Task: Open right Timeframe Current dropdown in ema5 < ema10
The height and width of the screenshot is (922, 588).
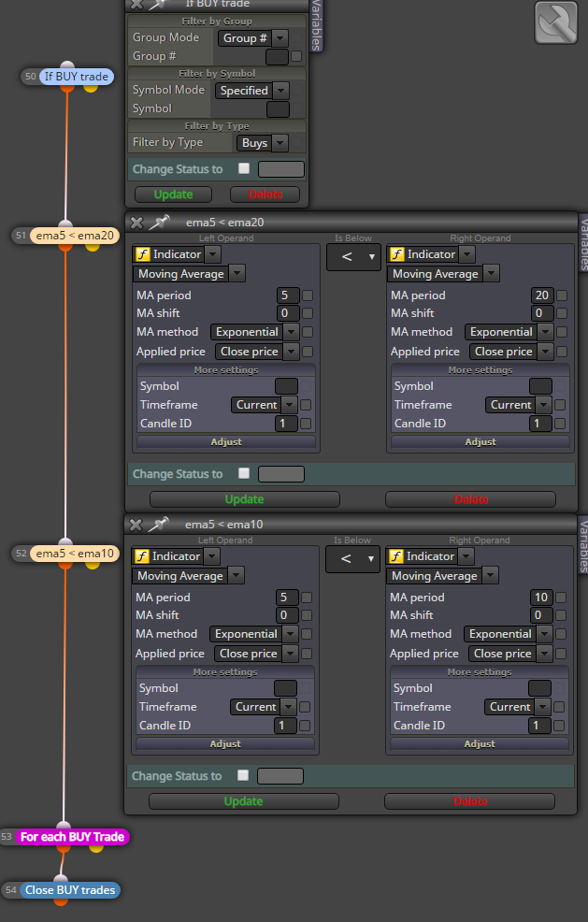Action: pos(518,707)
